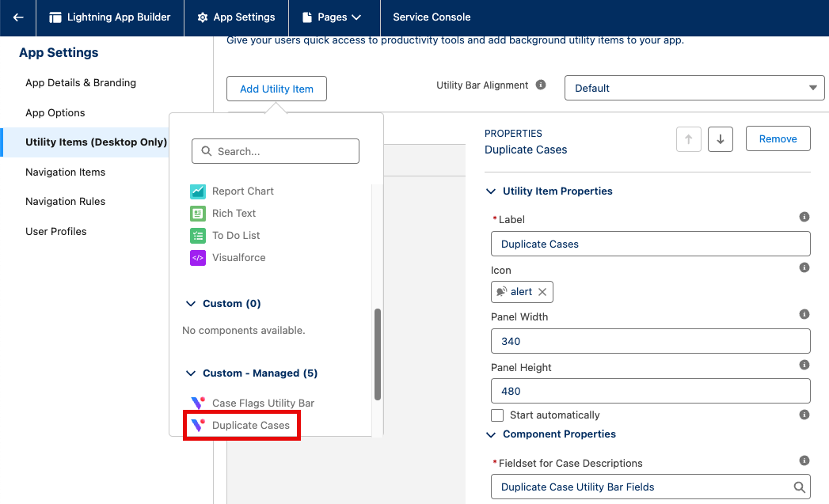Collapse the Component Properties section
The width and height of the screenshot is (829, 504).
click(491, 434)
